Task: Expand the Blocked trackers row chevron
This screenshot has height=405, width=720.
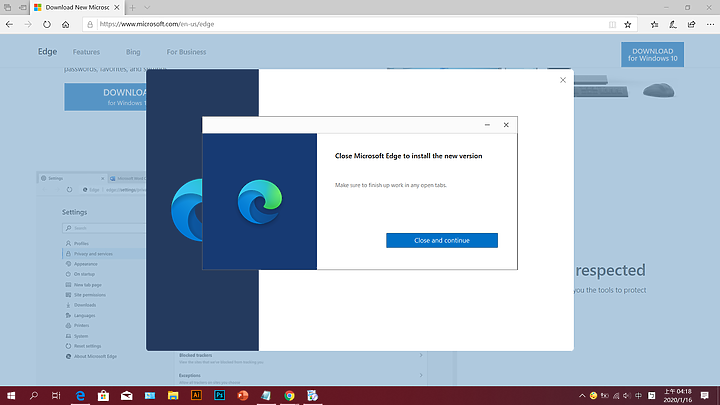Action: [421, 355]
